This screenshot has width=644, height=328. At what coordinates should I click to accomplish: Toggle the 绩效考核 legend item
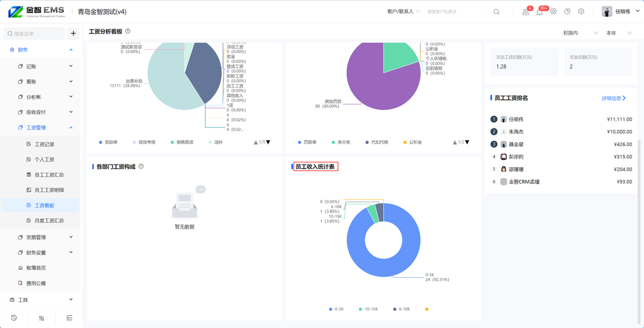point(144,142)
